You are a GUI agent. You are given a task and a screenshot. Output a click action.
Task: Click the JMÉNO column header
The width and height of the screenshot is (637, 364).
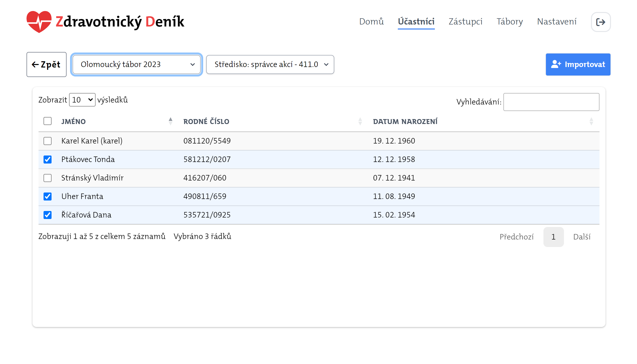(x=74, y=121)
